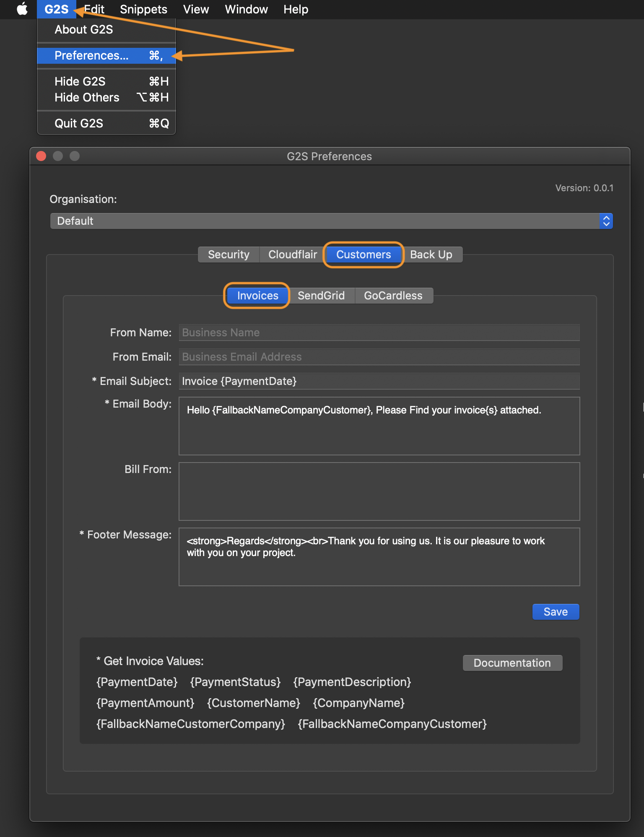Choose About G2S menu entry
The width and height of the screenshot is (644, 837).
click(x=106, y=29)
